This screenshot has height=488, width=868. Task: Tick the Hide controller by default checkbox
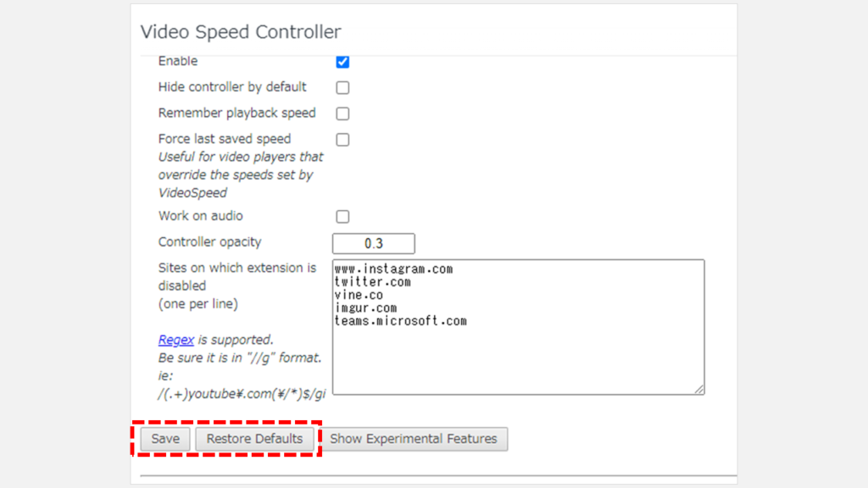[342, 87]
